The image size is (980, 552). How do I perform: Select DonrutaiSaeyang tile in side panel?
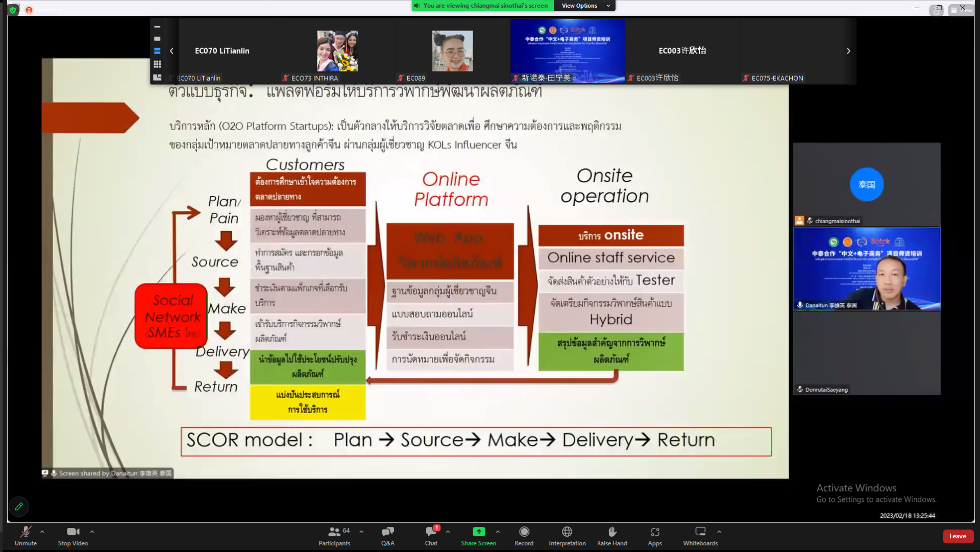click(867, 353)
